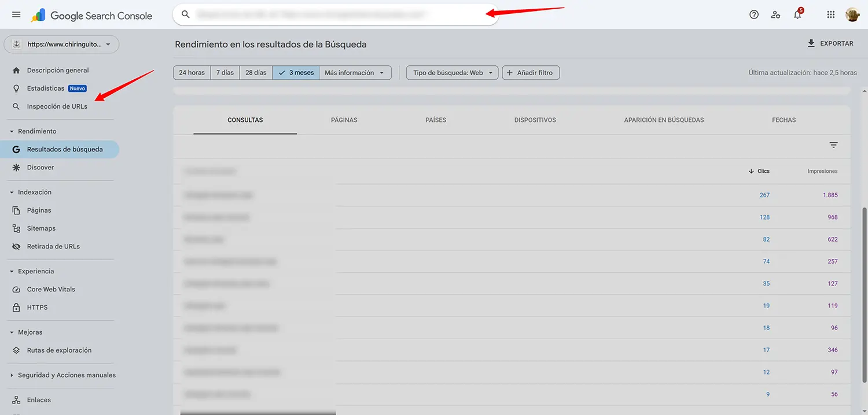Viewport: 868px width, 415px height.
Task: Open the notifications bell
Action: pos(797,14)
